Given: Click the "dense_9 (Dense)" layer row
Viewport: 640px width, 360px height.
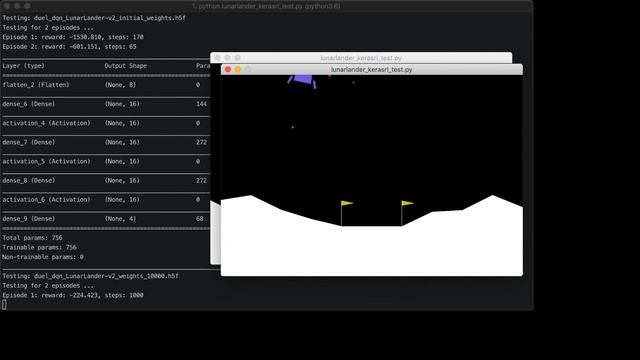Looking at the screenshot, I should pyautogui.click(x=29, y=219).
